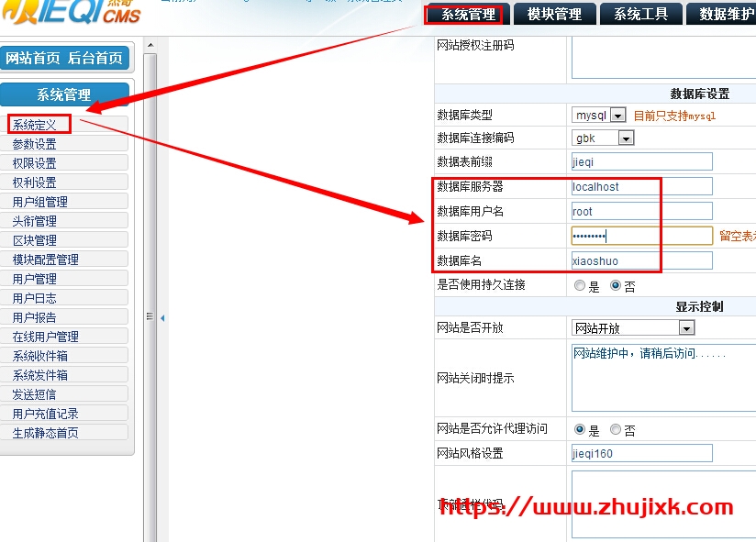This screenshot has height=542, width=756.
Task: Click the 数据库密码 password field
Action: click(641, 236)
